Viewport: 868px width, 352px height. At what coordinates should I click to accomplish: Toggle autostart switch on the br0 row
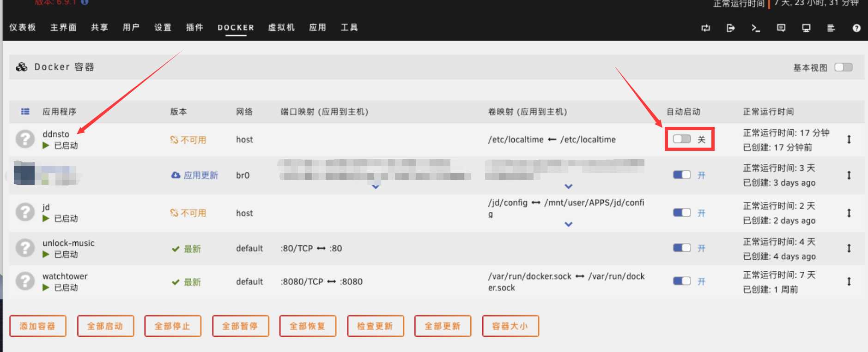[682, 174]
